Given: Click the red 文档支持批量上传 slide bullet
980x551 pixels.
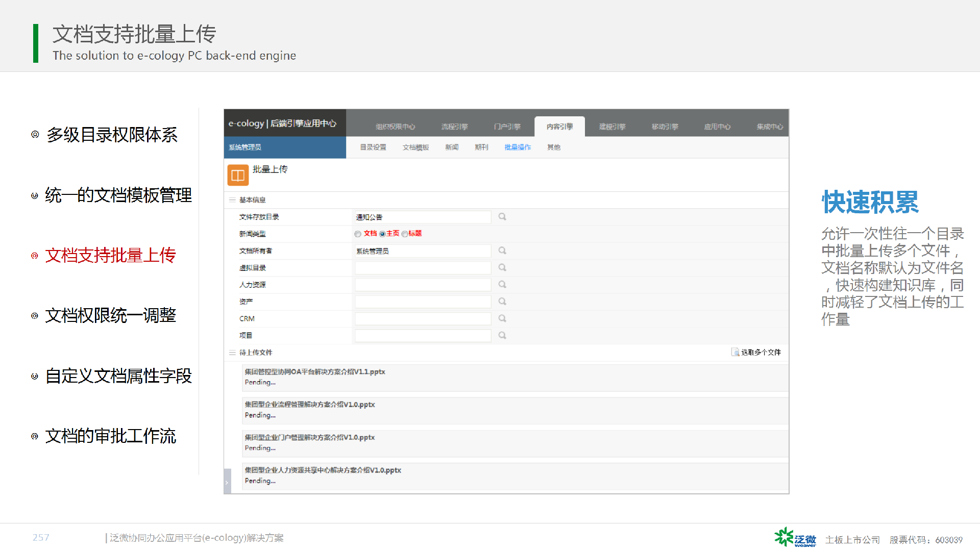Looking at the screenshot, I should pyautogui.click(x=110, y=255).
